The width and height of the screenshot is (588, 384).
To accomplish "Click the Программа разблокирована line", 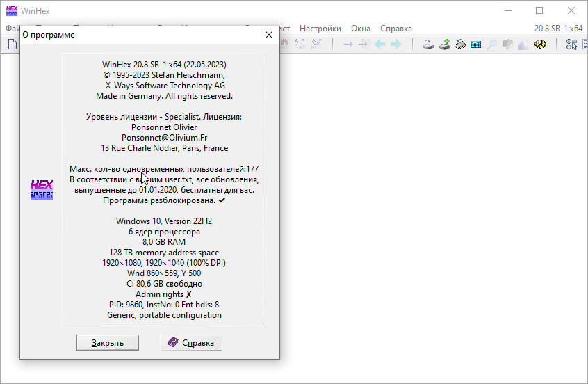I will point(164,200).
